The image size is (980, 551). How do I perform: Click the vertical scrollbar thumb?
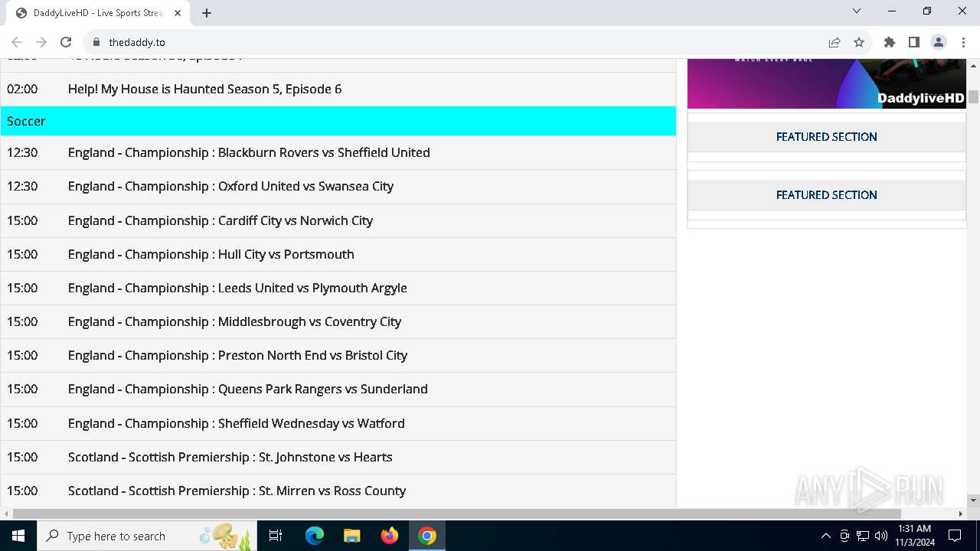point(974,96)
